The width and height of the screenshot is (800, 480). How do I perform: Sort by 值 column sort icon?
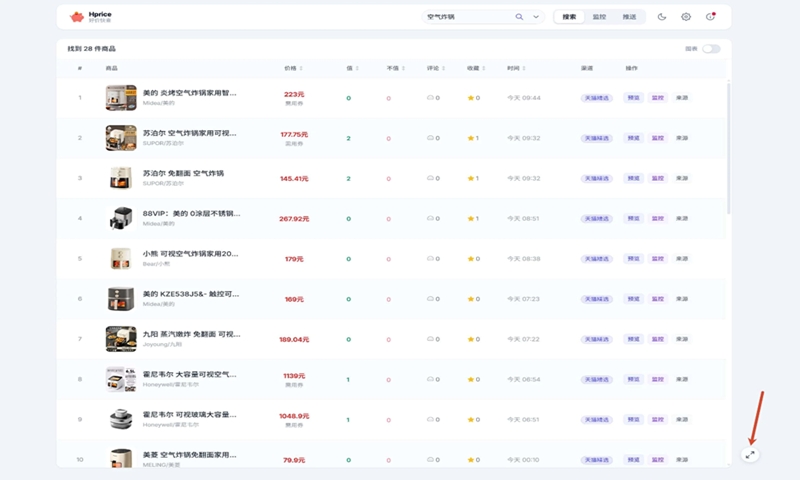(x=357, y=68)
